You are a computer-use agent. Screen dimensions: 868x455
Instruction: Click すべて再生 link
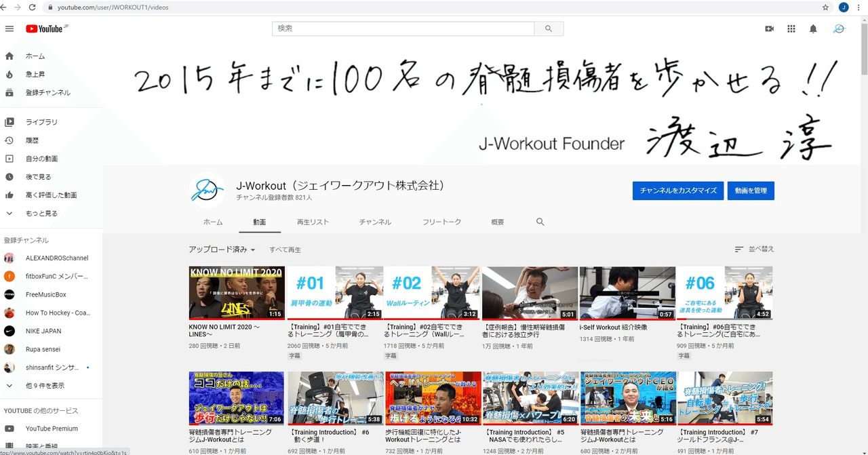click(x=285, y=250)
